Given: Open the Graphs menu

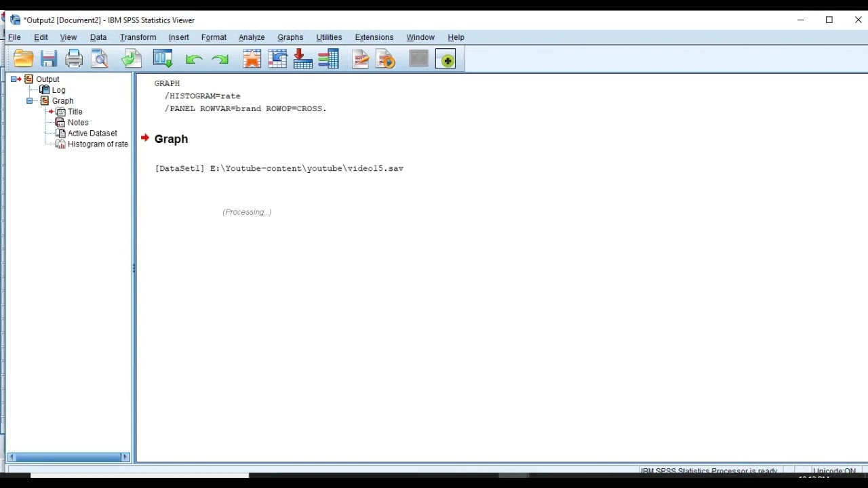Looking at the screenshot, I should [x=290, y=37].
